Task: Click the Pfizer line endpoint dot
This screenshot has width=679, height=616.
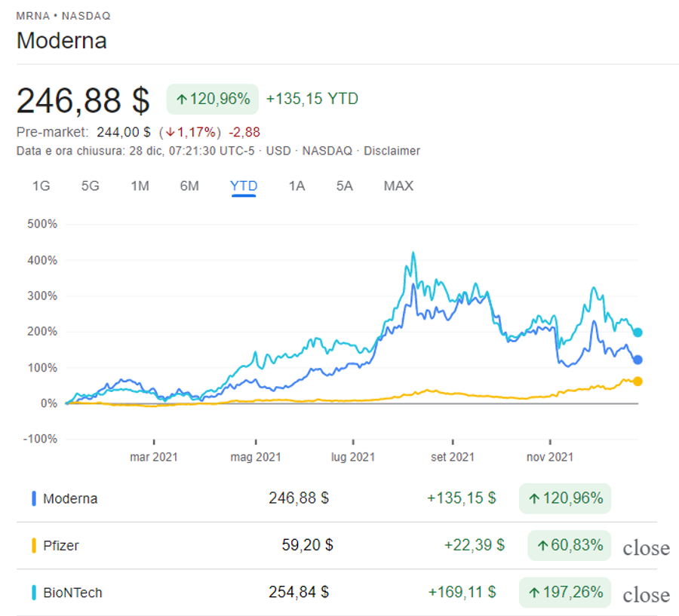Action: (638, 382)
